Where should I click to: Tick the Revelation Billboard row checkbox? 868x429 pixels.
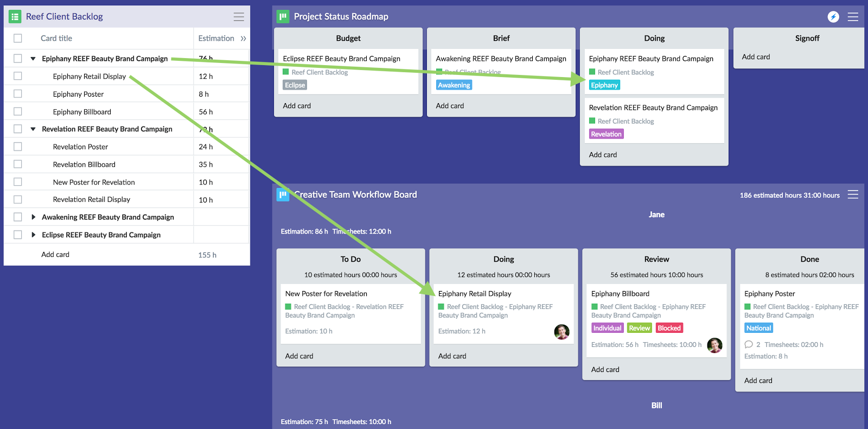pos(18,164)
